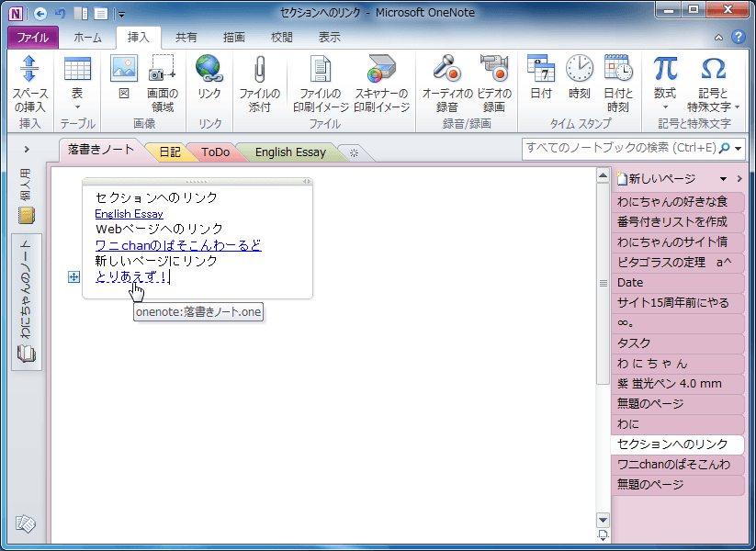The height and width of the screenshot is (551, 756).
Task: Insert a picture with the 図 icon
Action: pyautogui.click(x=124, y=68)
